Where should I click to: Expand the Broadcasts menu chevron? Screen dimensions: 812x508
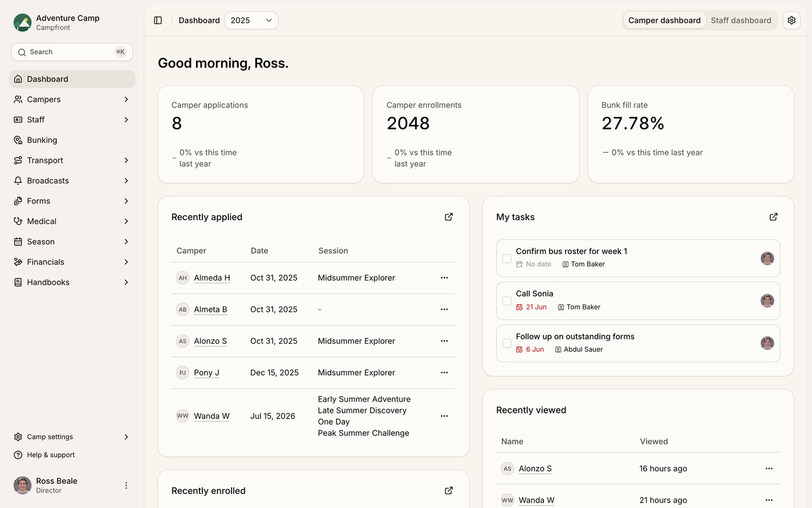pos(126,181)
